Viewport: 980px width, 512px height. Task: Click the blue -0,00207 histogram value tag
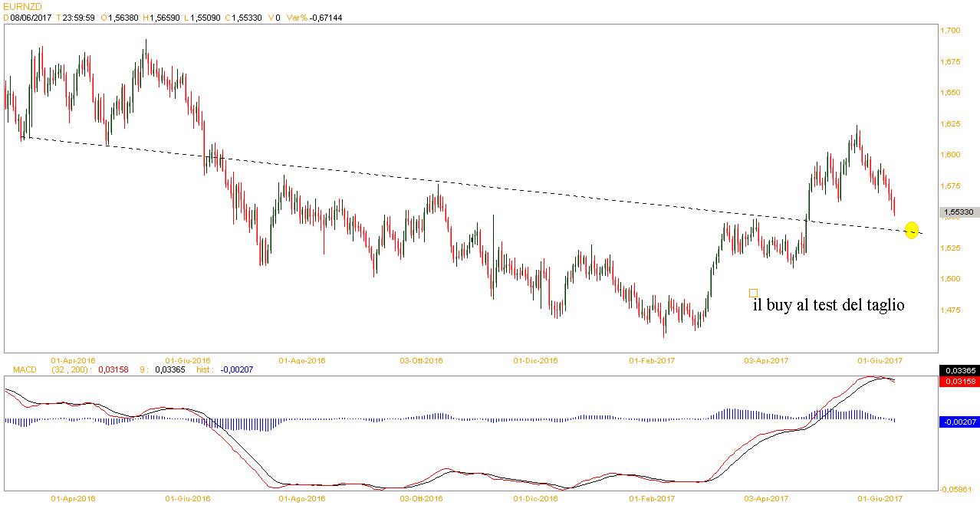click(x=958, y=422)
